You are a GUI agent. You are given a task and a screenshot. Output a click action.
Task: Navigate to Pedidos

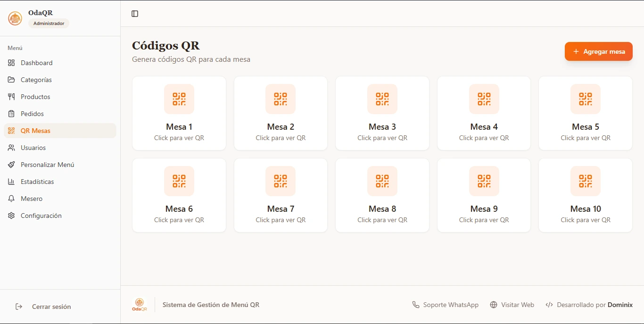point(60,114)
